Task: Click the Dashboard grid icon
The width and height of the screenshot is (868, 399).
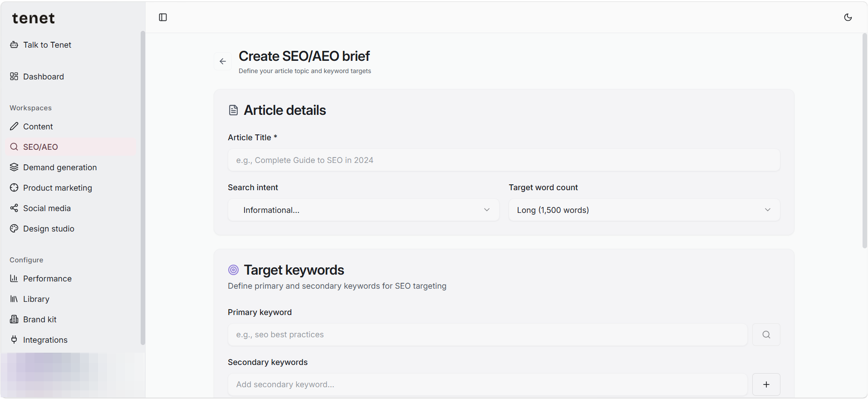Action: click(14, 76)
